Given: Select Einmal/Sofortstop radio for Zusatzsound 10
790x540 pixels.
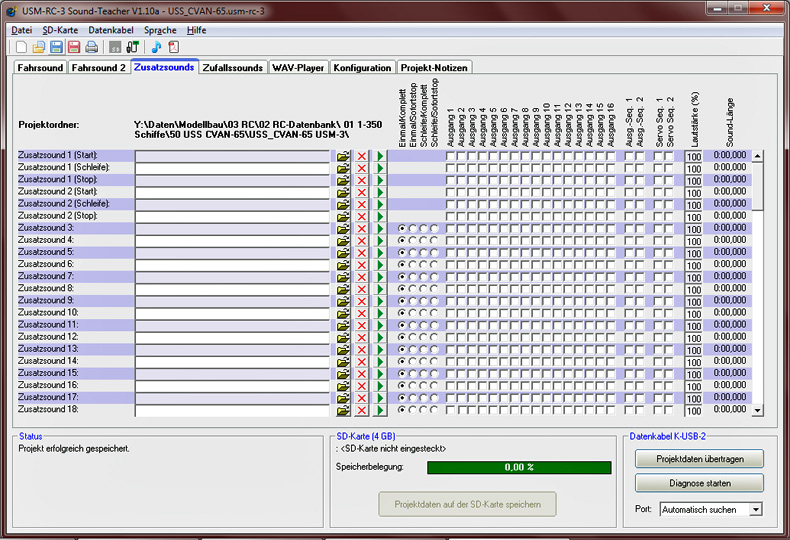Looking at the screenshot, I should coord(412,313).
